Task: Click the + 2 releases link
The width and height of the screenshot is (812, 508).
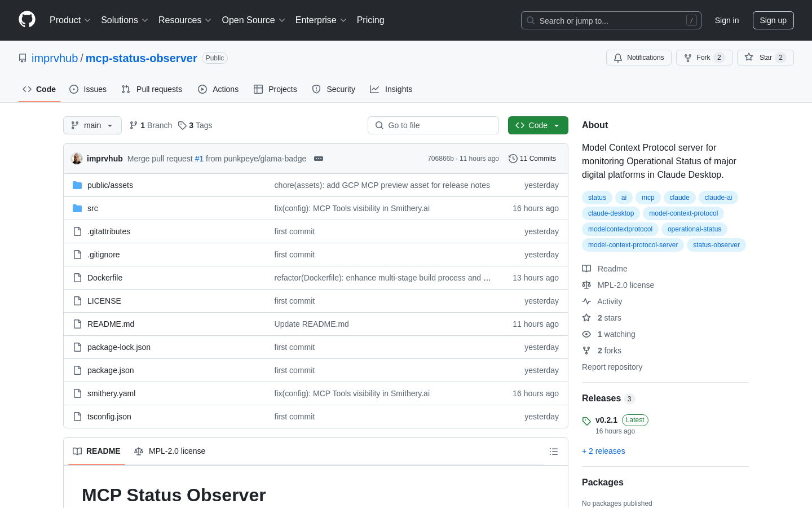Action: pos(603,451)
